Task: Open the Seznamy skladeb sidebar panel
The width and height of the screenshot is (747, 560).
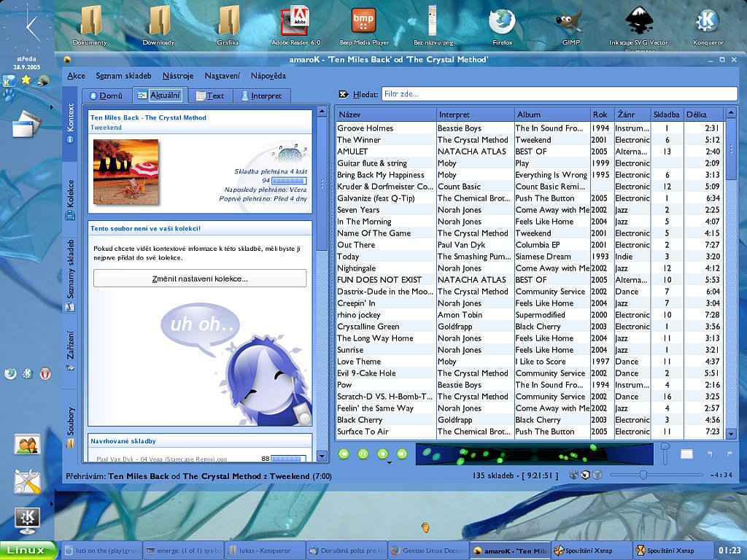Action: pos(70,276)
